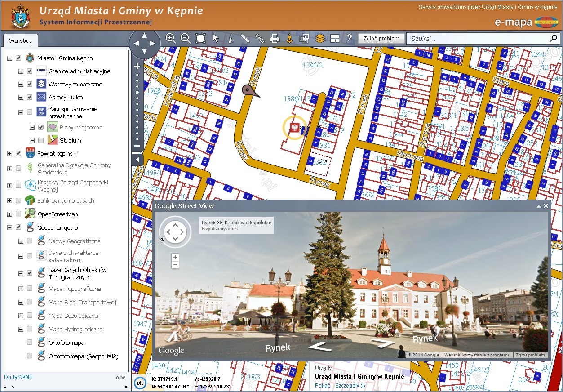Click the Street View Zgłoś problem link

[x=530, y=355]
